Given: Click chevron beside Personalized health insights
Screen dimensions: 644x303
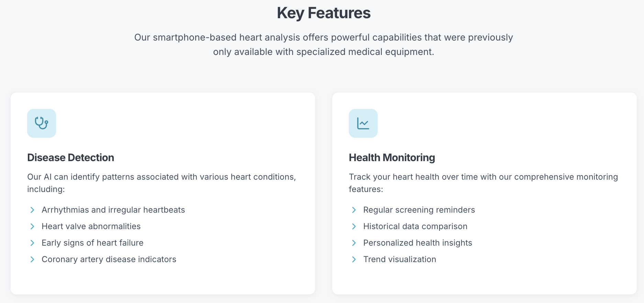Looking at the screenshot, I should click(354, 243).
